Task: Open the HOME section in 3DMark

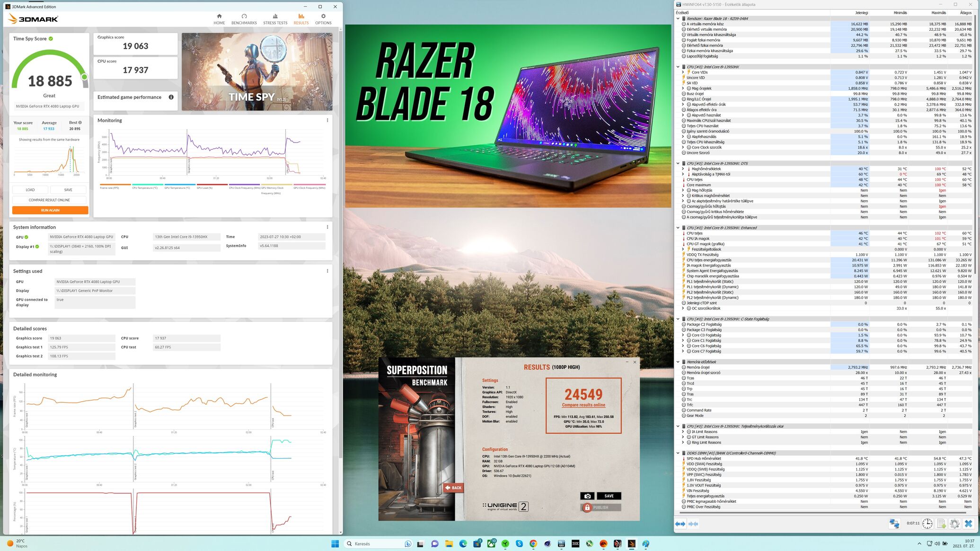Action: tap(219, 19)
